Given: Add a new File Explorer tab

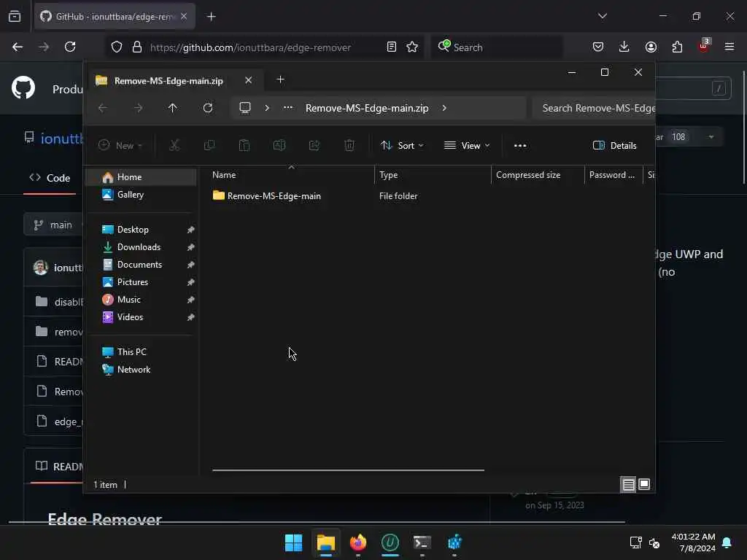Looking at the screenshot, I should coord(281,79).
